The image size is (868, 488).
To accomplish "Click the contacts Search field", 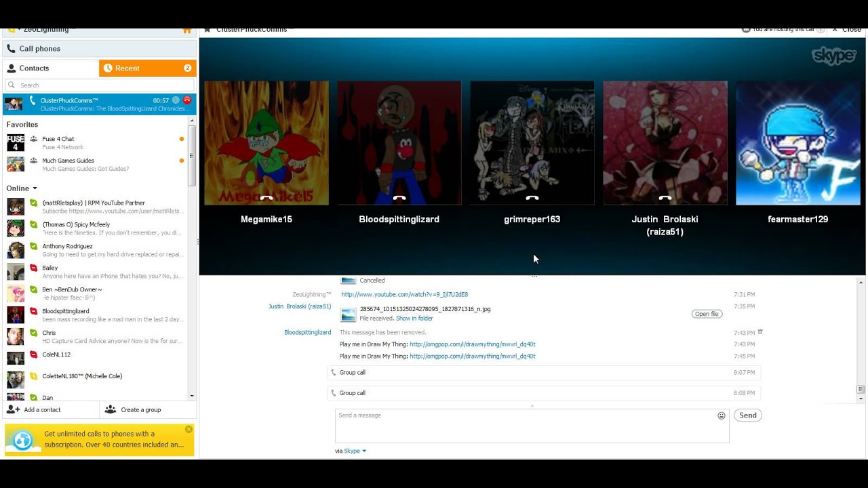I will 99,85.
